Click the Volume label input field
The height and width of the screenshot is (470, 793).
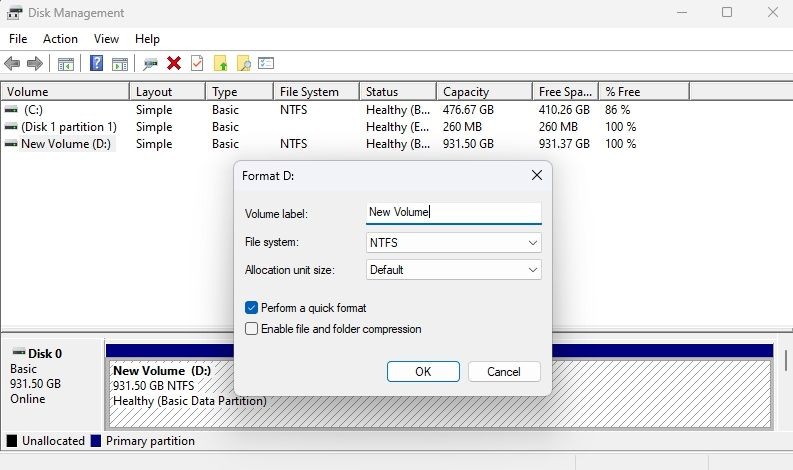454,212
